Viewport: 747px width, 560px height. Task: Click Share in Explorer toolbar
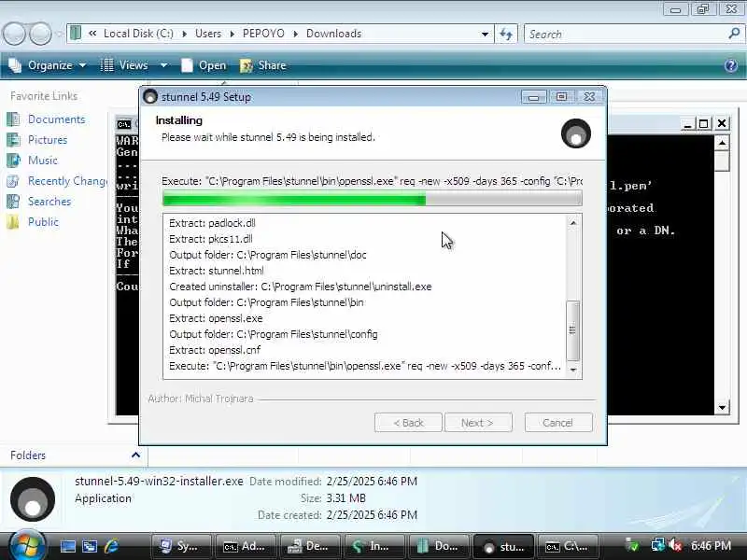(263, 65)
